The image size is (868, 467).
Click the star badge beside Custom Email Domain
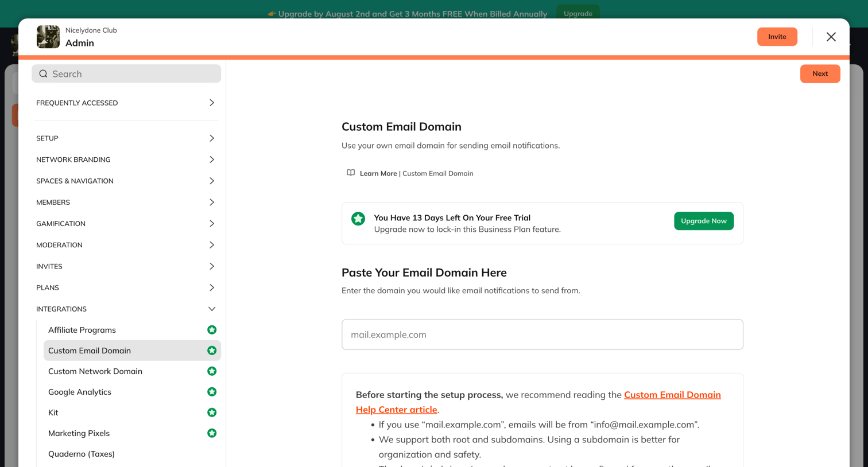pos(212,351)
